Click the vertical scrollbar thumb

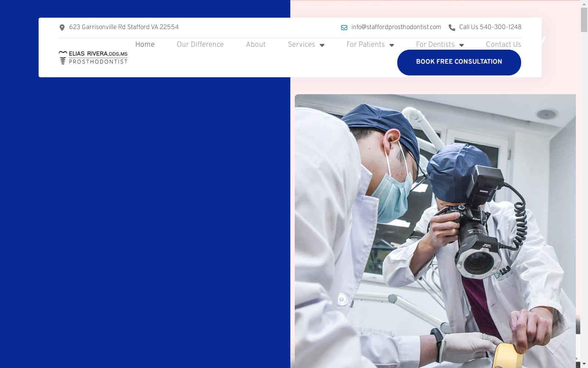pos(584,20)
